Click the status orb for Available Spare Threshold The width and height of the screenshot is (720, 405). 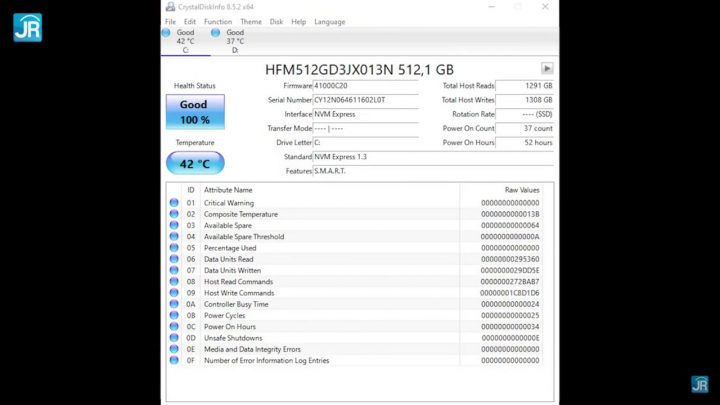[174, 236]
